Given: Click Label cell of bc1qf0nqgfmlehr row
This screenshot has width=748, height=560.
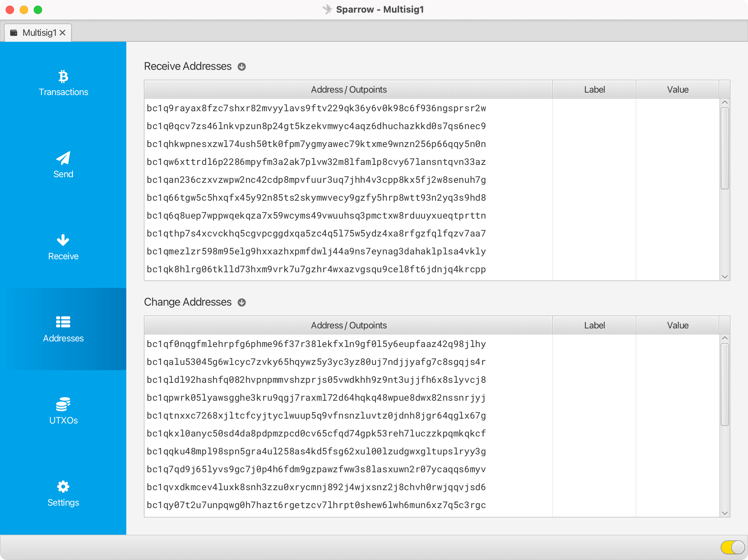Looking at the screenshot, I should click(594, 344).
